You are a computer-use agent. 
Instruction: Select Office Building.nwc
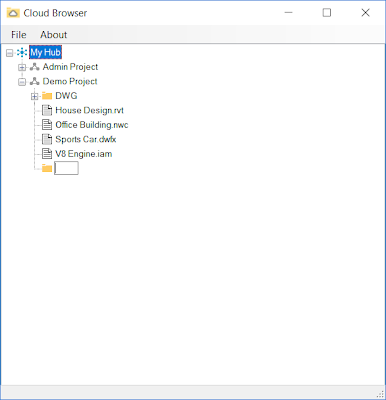click(x=92, y=125)
